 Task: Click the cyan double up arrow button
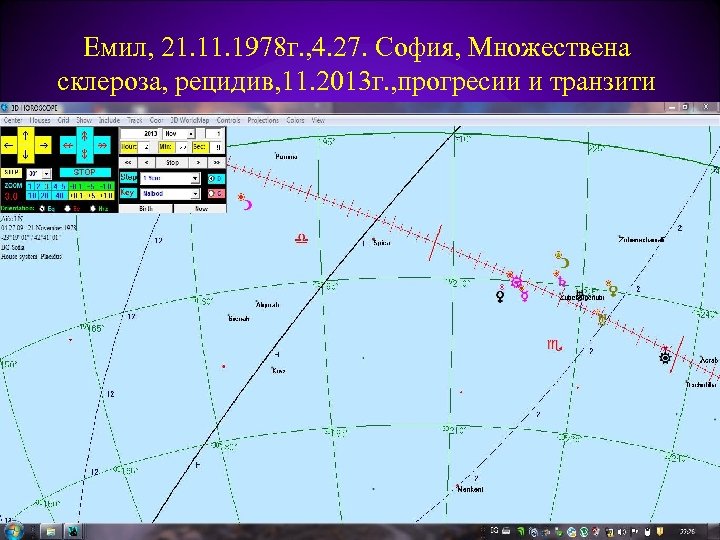pos(84,136)
